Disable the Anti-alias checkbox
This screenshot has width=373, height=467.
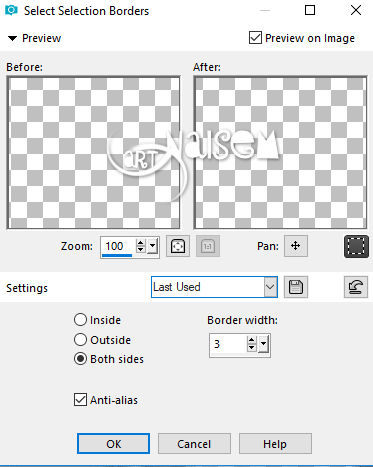[80, 399]
